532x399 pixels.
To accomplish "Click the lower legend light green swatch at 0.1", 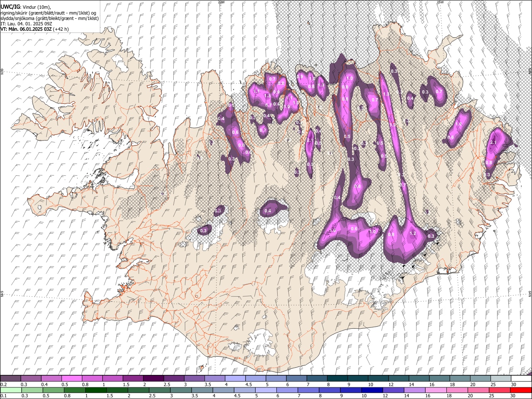I will [x=11, y=390].
